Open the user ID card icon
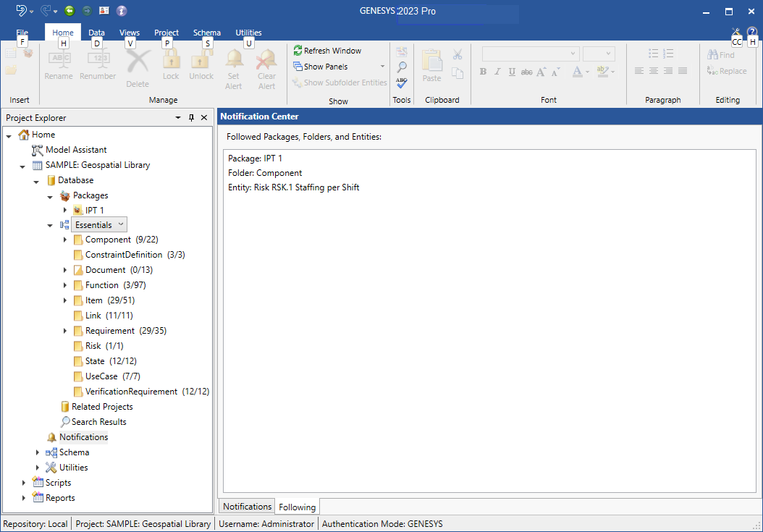The height and width of the screenshot is (532, 763). tap(104, 10)
